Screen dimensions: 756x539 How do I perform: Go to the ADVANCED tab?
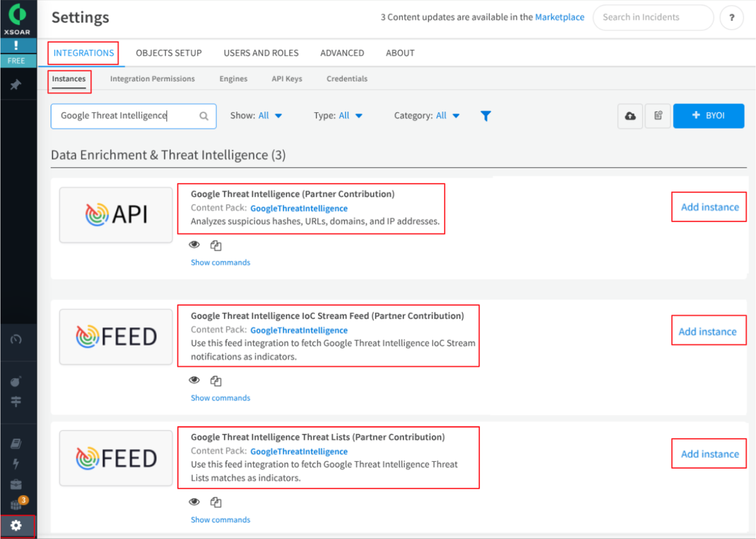pos(342,53)
